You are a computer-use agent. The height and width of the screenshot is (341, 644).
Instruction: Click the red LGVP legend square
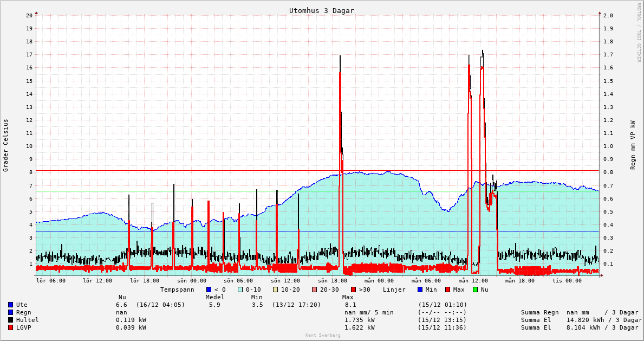click(x=10, y=327)
